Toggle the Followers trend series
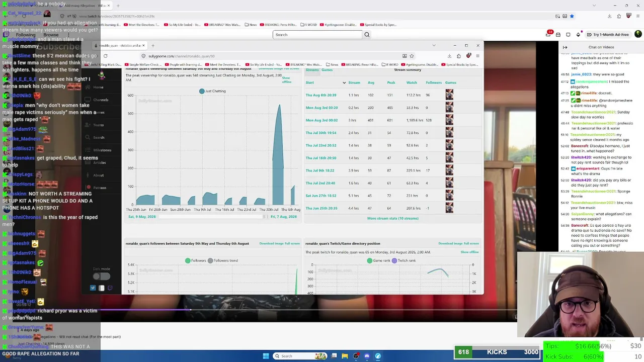 [x=222, y=260]
